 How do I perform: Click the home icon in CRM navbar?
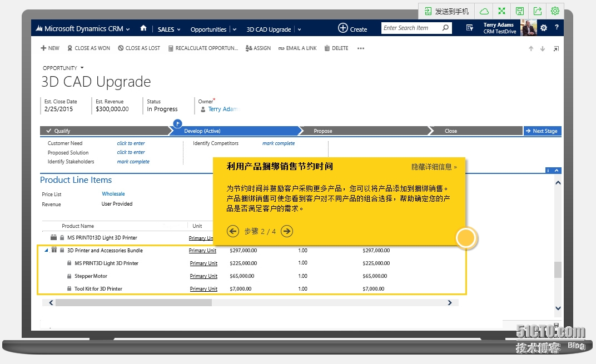(143, 28)
